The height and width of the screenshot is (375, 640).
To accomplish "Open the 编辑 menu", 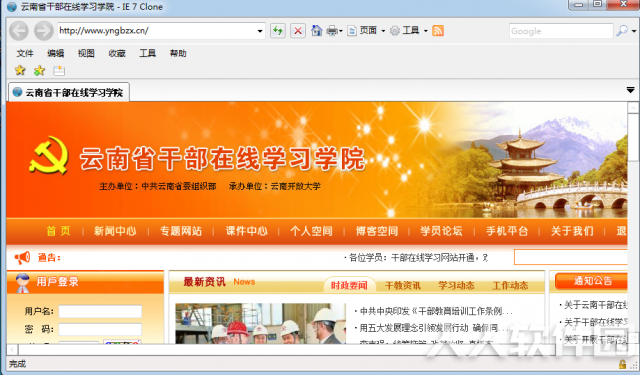I will click(56, 53).
